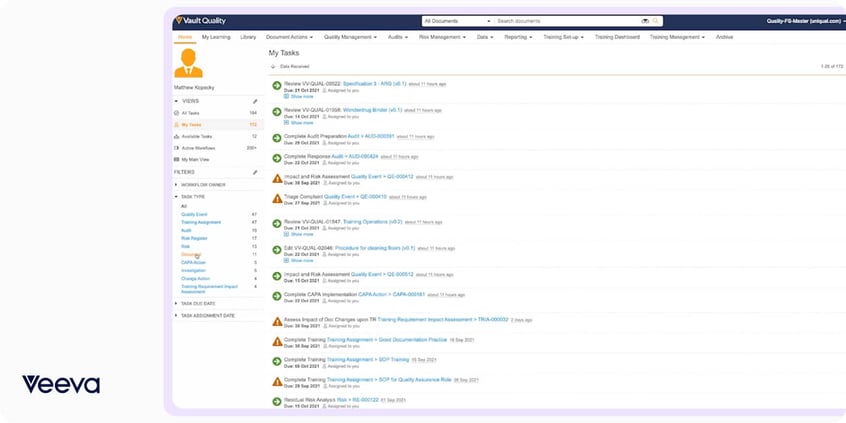Click Active Workflows view icon
846x423 pixels.
pyautogui.click(x=176, y=148)
